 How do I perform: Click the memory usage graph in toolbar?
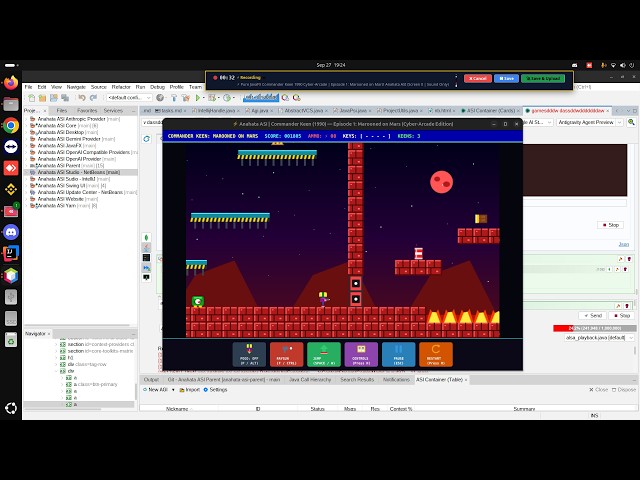tap(261, 98)
